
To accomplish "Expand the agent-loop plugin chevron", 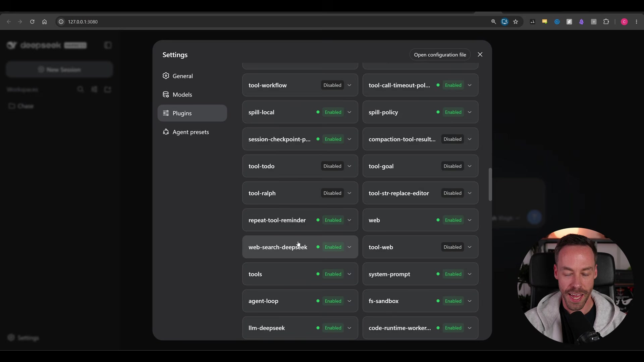I will 349,301.
